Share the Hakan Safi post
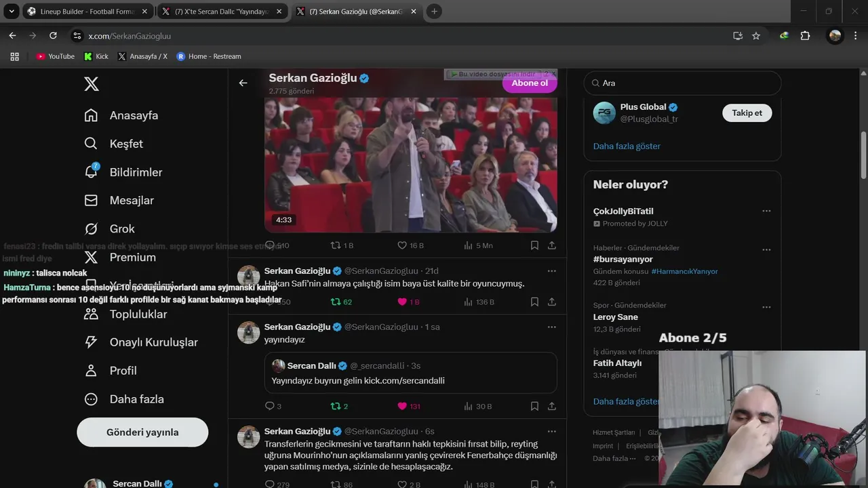This screenshot has height=488, width=868. pos(552,302)
